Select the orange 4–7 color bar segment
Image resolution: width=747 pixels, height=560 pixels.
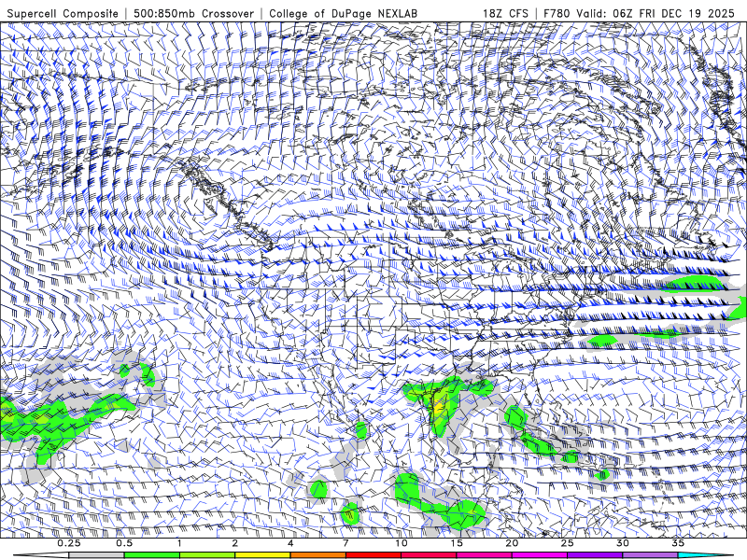317,555
